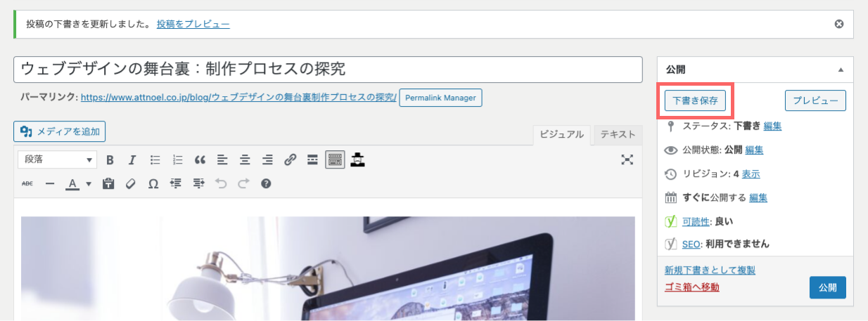Viewport: 868px width, 321px height.
Task: Insert Read More tag
Action: [312, 160]
